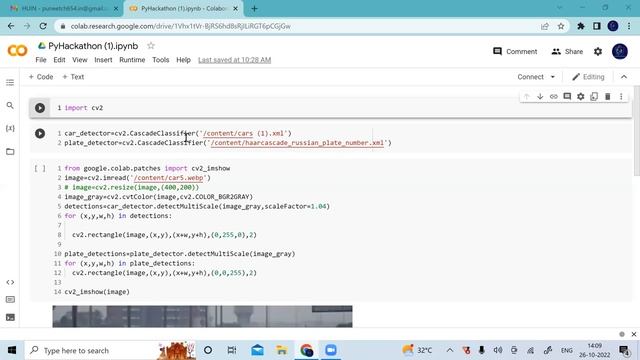
Task: Add a new Text cell
Action: click(x=73, y=77)
